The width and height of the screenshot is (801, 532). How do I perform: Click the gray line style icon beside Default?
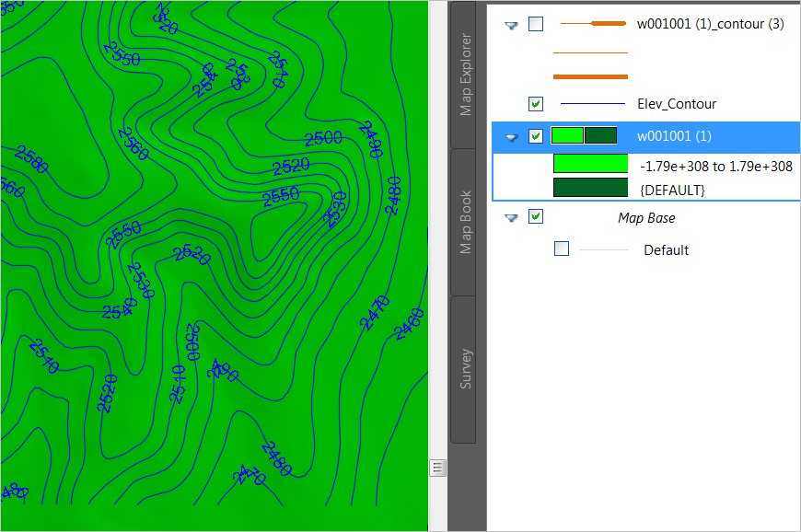coord(603,249)
